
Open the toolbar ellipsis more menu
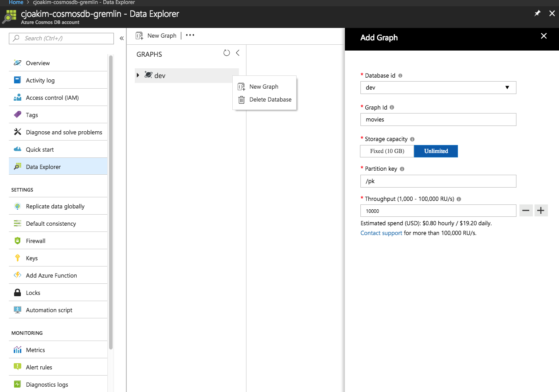click(190, 35)
